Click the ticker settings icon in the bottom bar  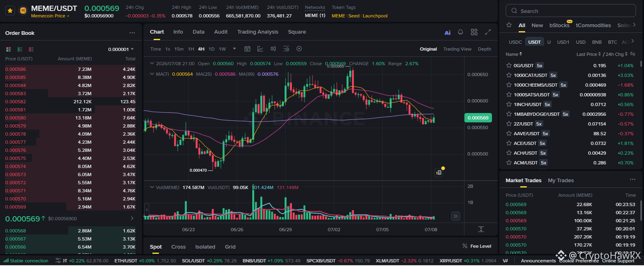(58, 260)
